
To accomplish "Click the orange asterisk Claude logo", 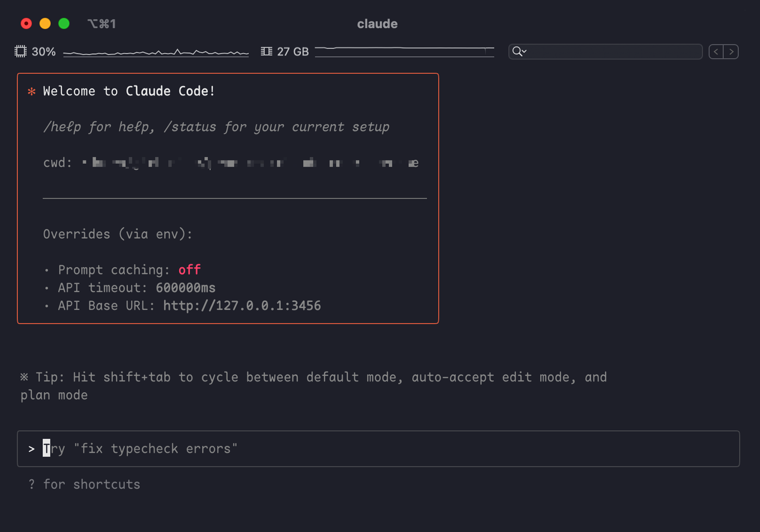I will click(x=32, y=92).
